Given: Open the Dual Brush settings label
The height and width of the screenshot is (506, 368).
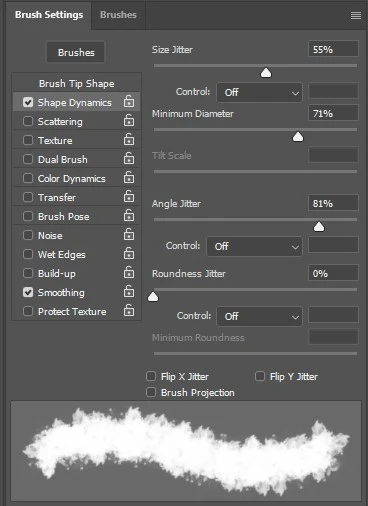Looking at the screenshot, I should (63, 159).
